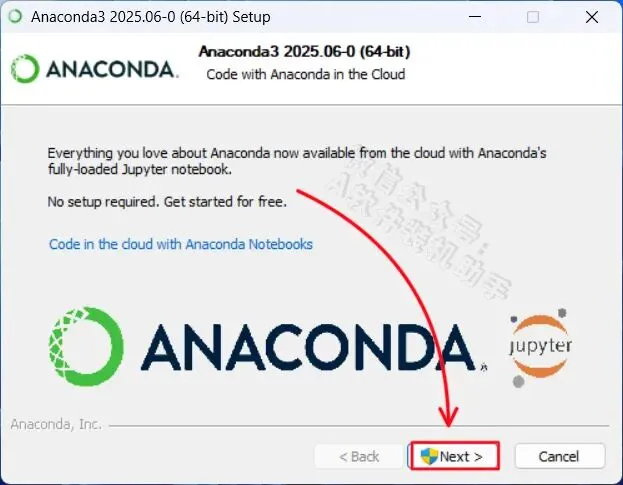Click the large dark ANACONDA wordmark
The image size is (623, 485).
(x=308, y=347)
